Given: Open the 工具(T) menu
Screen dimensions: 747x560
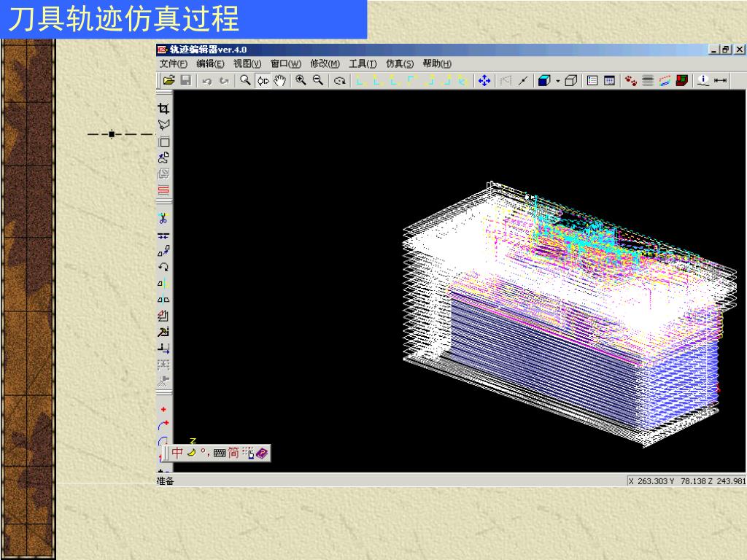Looking at the screenshot, I should point(363,63).
